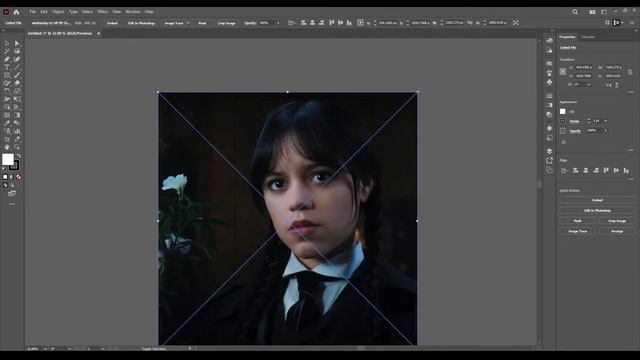This screenshot has width=640, height=360.
Task: Click Arrange in Quick Actions
Action: [x=617, y=231]
